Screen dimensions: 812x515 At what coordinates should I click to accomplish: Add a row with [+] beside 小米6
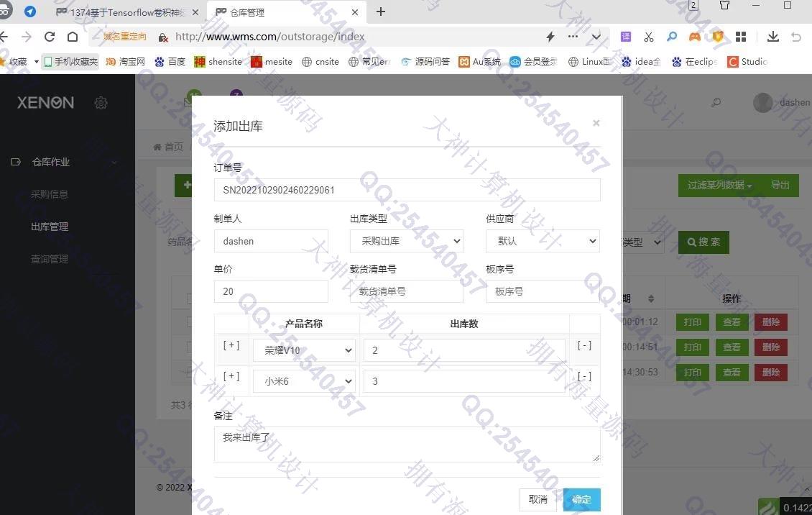point(231,376)
